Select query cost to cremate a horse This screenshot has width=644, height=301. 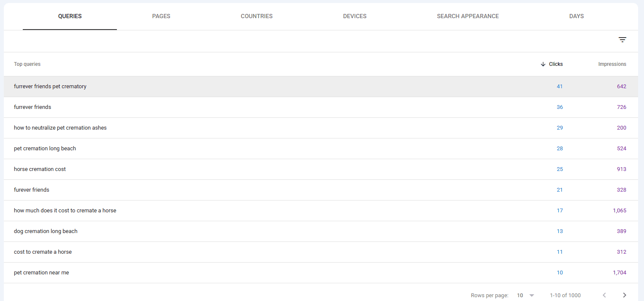click(x=43, y=252)
